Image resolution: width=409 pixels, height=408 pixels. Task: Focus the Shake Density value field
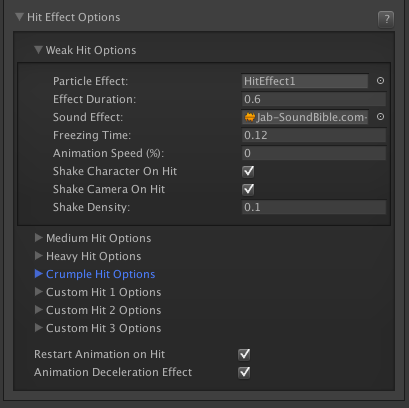tap(314, 207)
